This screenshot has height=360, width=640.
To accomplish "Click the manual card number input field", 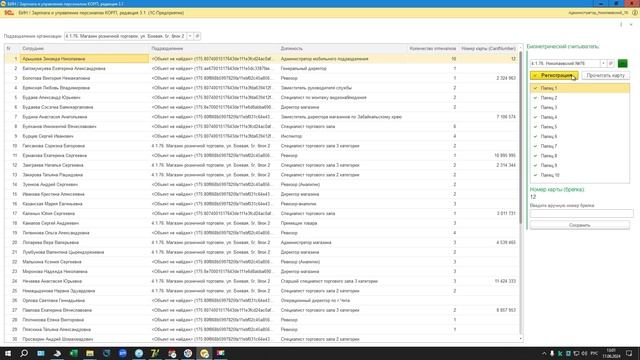I will pyautogui.click(x=581, y=213).
